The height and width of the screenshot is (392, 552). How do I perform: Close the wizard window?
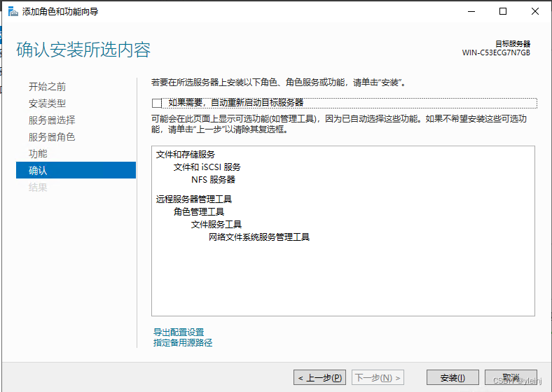point(534,11)
